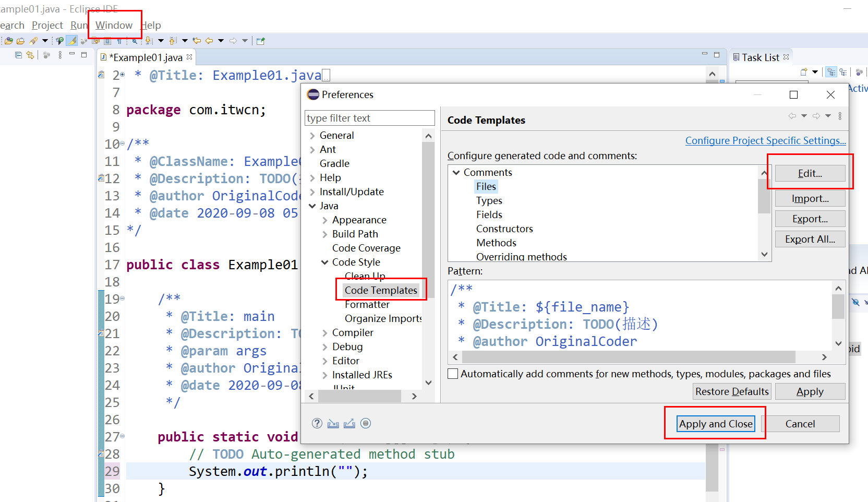Select Types under Comments
Screen dimensions: 868x502
tap(489, 200)
